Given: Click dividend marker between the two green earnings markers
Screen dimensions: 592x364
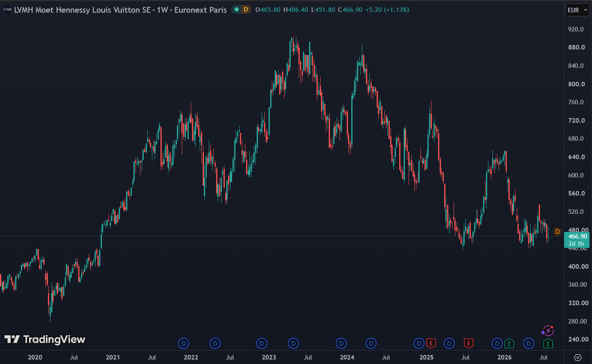Looking at the screenshot, I should 529,344.
